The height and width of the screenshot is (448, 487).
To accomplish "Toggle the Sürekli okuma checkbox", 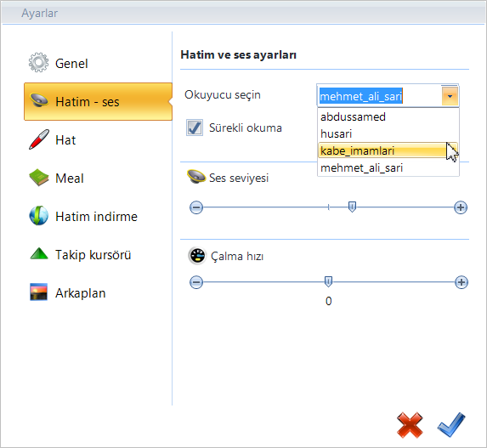I will click(x=195, y=128).
